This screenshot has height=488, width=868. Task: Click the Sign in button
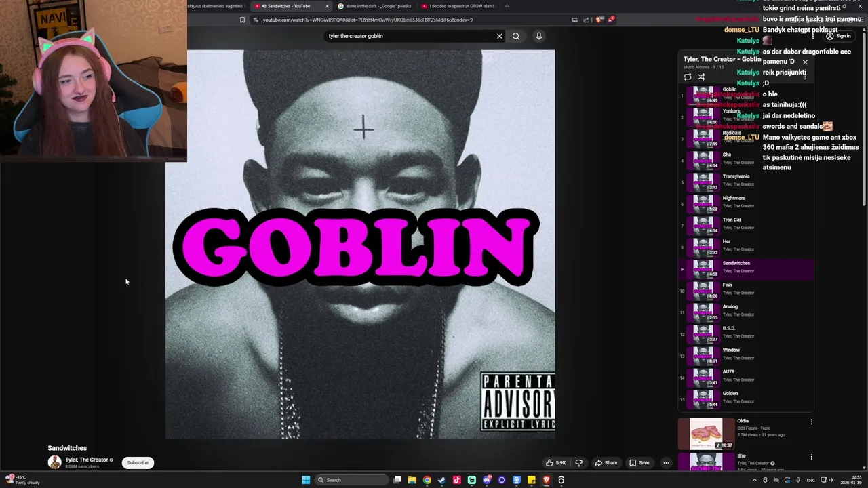pyautogui.click(x=838, y=36)
